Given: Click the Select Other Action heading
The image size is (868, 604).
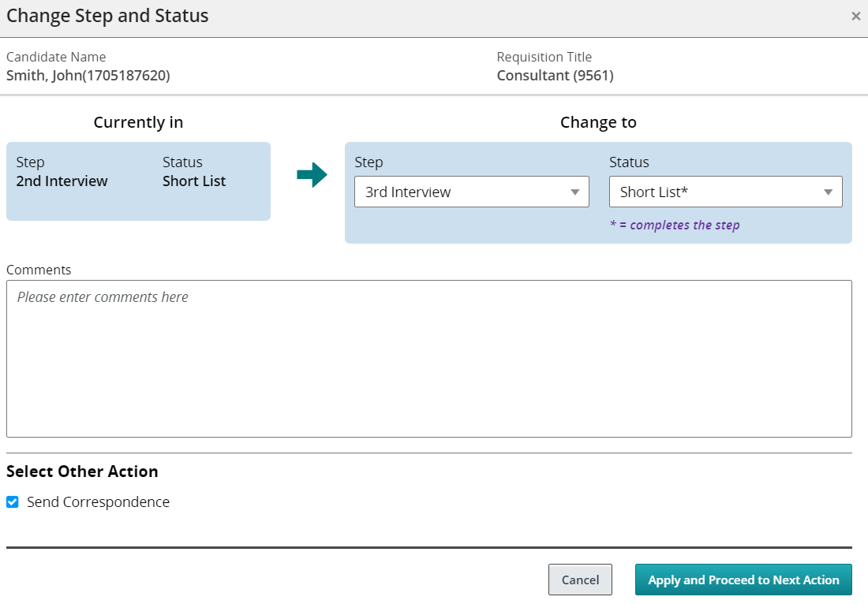Looking at the screenshot, I should click(x=82, y=472).
